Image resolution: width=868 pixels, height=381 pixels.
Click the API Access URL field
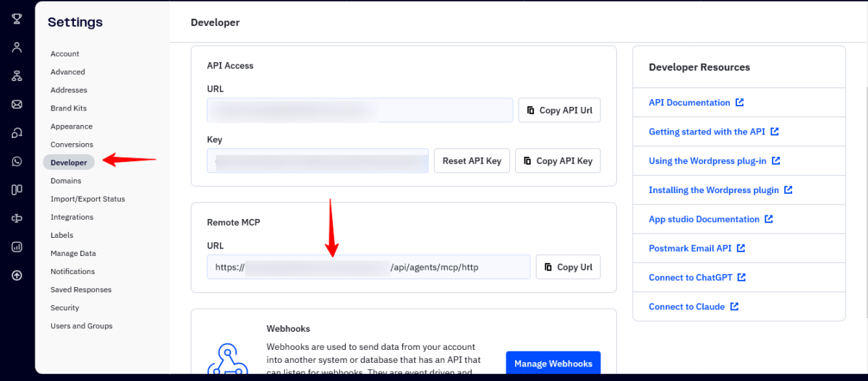359,110
